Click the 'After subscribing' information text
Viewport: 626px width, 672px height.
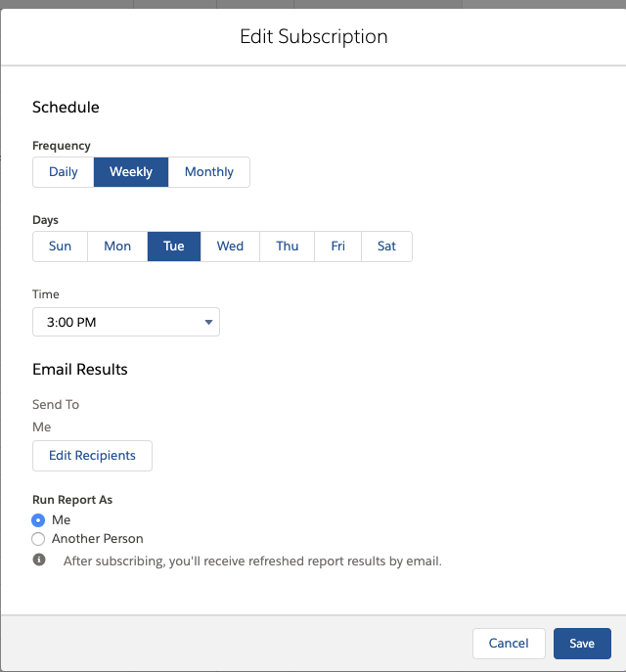coord(252,561)
